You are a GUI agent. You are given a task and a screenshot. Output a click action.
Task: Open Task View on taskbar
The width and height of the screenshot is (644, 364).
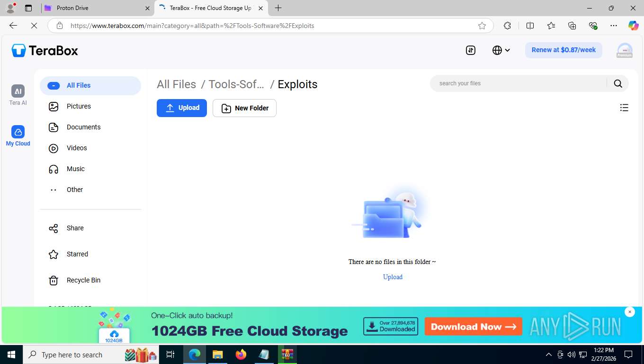tap(170, 355)
